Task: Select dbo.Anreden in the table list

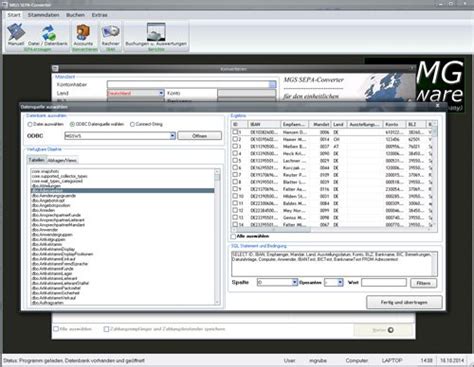Action: [x=43, y=210]
